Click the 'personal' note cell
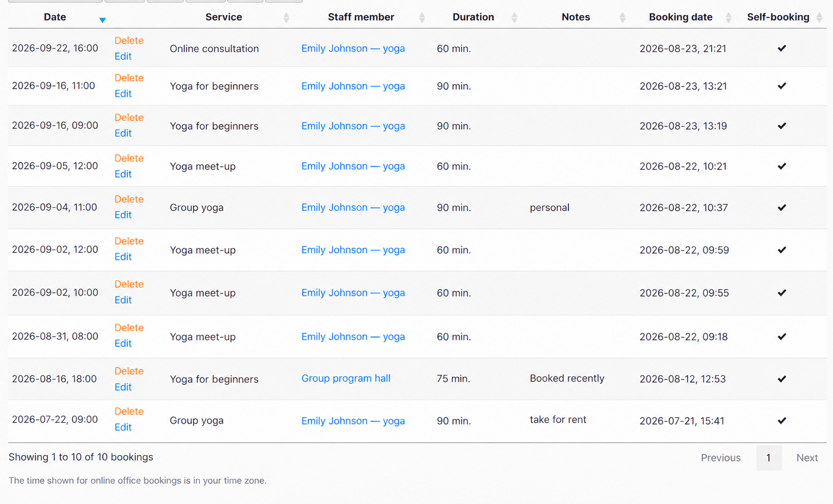The image size is (833, 504). (x=549, y=208)
